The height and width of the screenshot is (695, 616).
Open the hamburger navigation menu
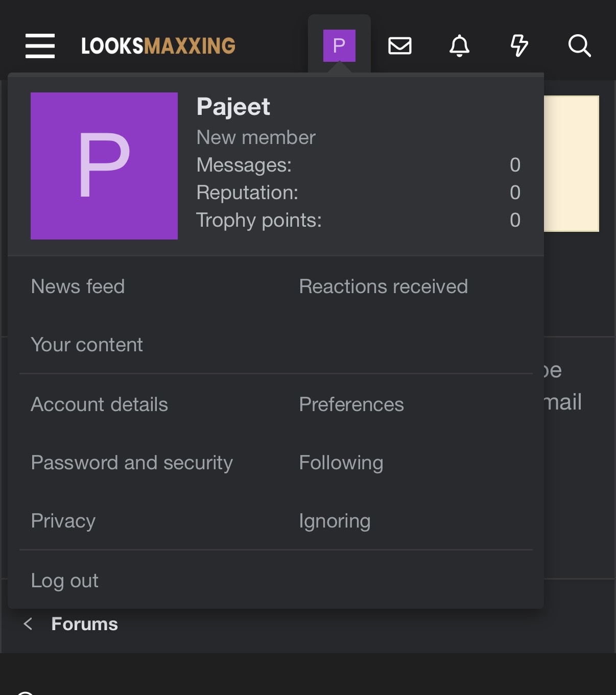[x=40, y=46]
